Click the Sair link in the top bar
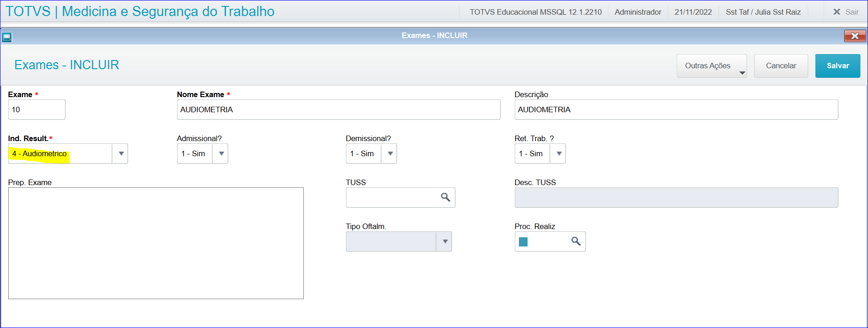 852,12
